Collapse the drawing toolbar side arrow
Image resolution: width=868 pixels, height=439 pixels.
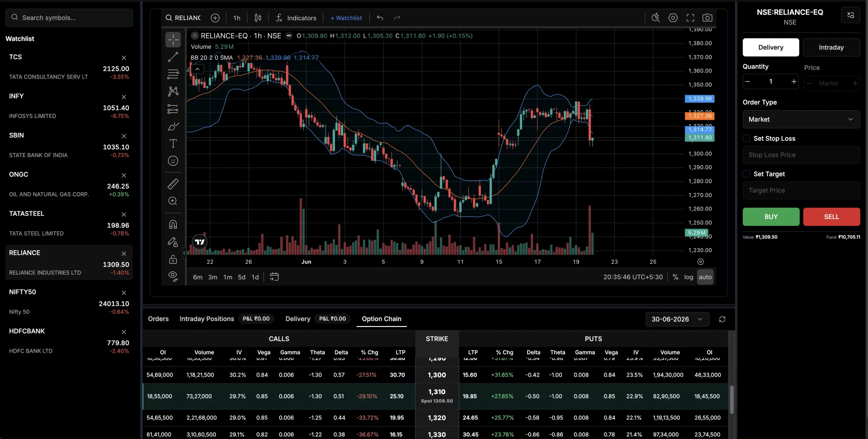(184, 253)
